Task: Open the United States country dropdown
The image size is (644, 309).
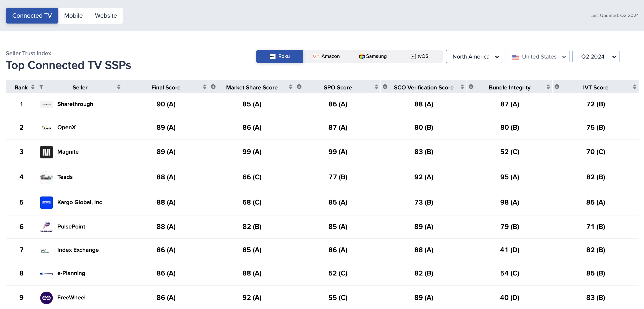Action: click(x=537, y=57)
